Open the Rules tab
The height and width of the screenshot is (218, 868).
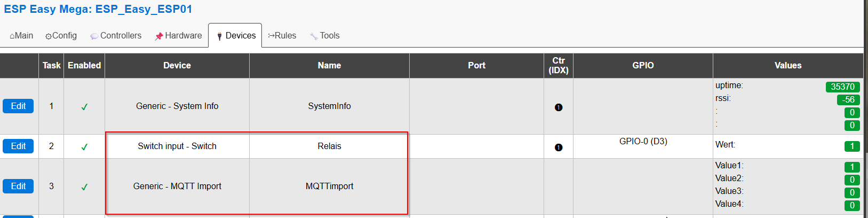pos(282,36)
